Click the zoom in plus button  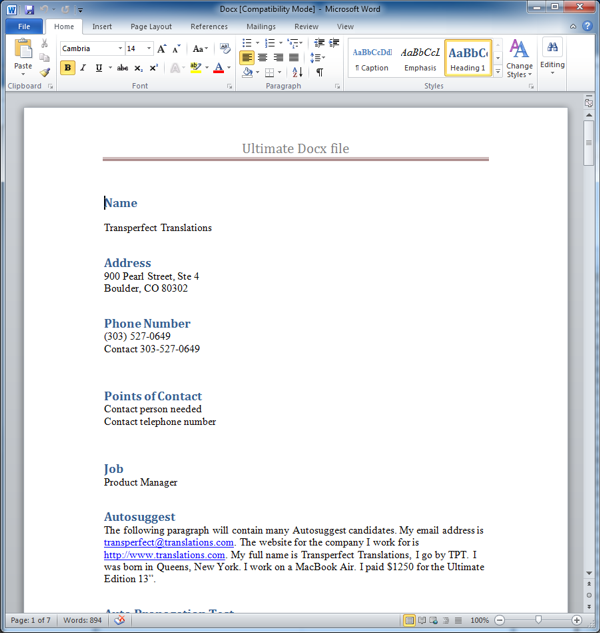tap(577, 620)
